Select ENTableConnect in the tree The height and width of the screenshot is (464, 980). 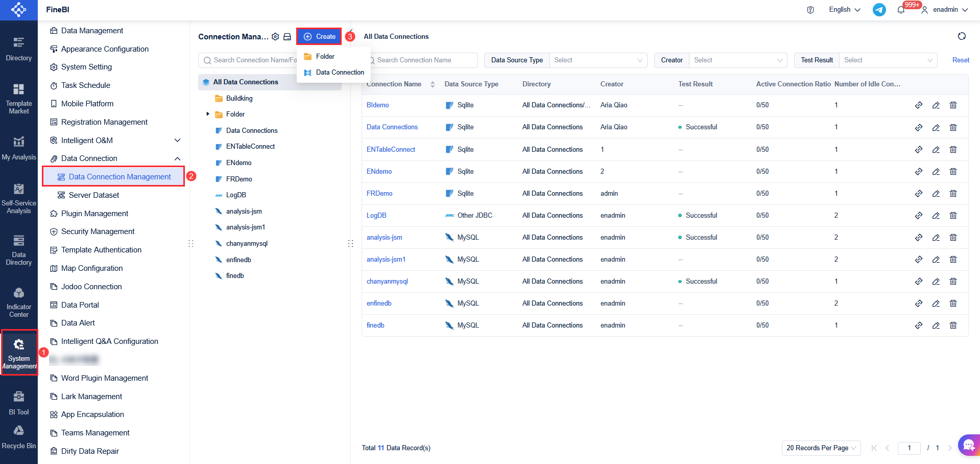point(250,147)
